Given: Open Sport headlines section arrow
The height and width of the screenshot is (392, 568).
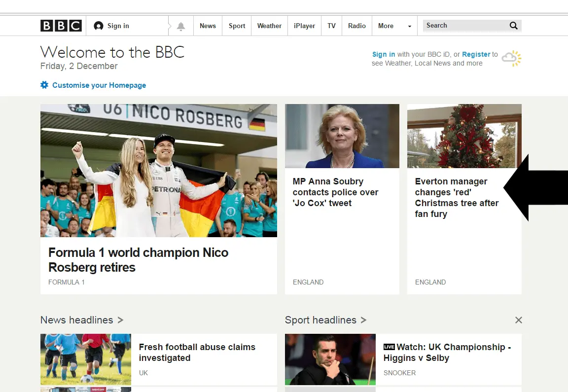Looking at the screenshot, I should (363, 320).
